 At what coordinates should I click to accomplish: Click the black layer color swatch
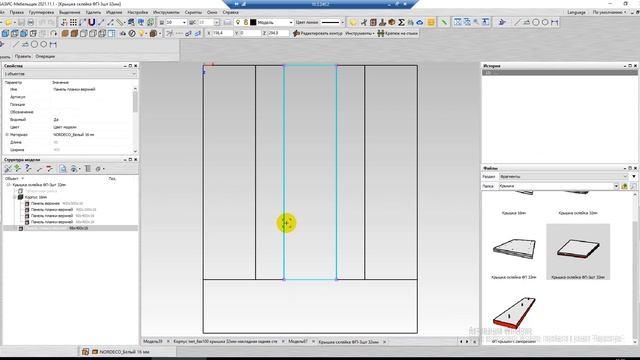click(253, 22)
